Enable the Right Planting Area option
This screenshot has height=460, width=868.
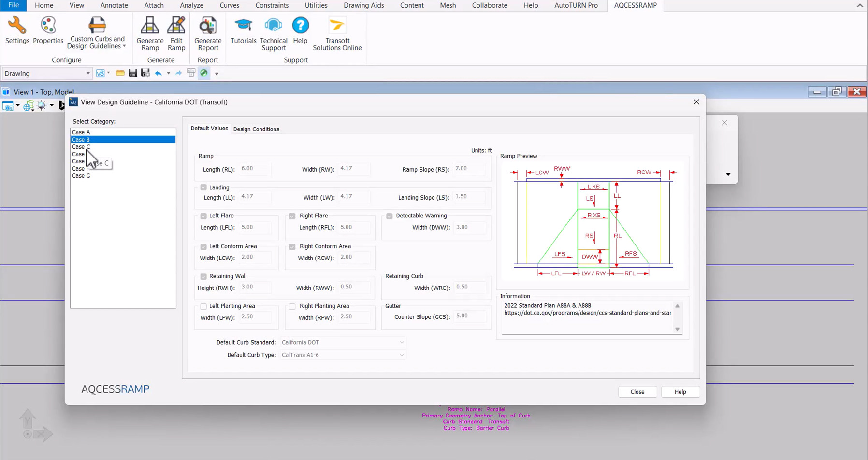pos(292,306)
